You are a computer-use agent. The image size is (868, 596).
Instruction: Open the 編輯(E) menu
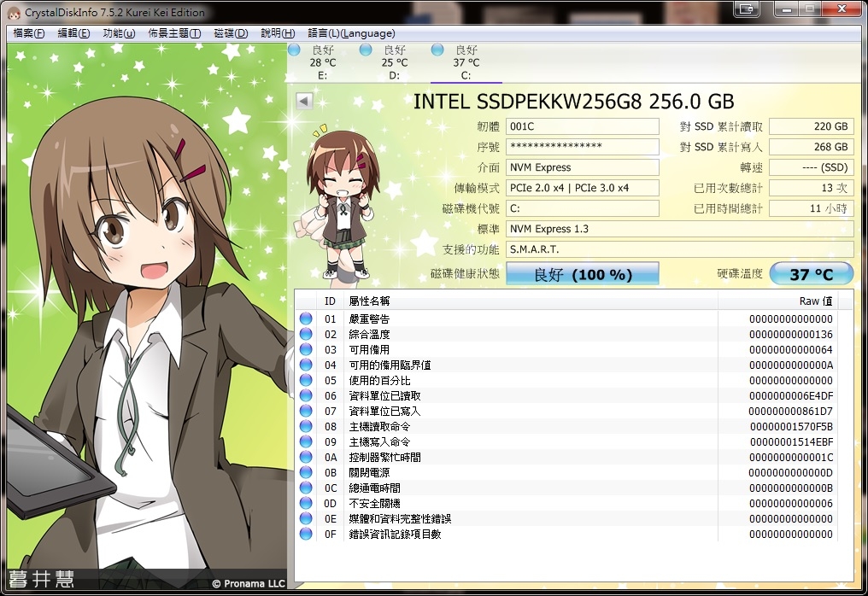[x=73, y=33]
